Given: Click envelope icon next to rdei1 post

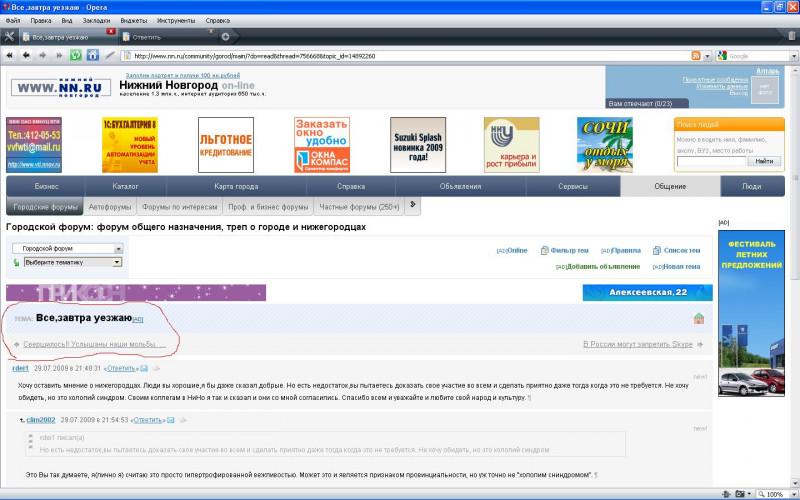Looking at the screenshot, I should coord(144,368).
